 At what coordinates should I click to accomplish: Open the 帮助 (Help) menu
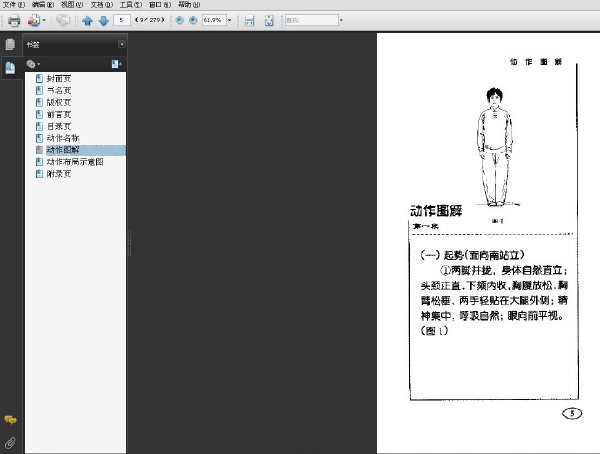(x=189, y=5)
